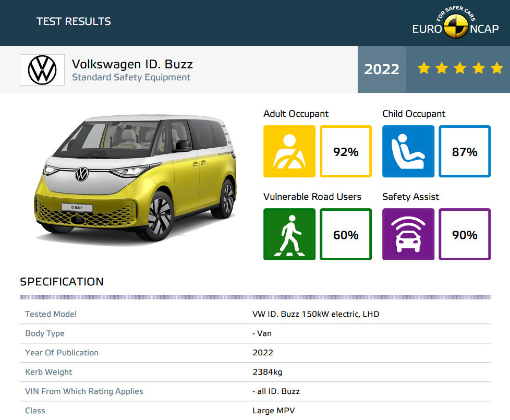
Task: Click the '2022' publication year value
Action: click(x=263, y=353)
